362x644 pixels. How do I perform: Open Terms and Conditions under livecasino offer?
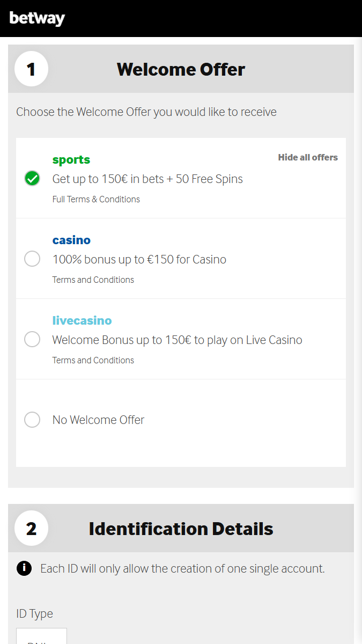(93, 360)
